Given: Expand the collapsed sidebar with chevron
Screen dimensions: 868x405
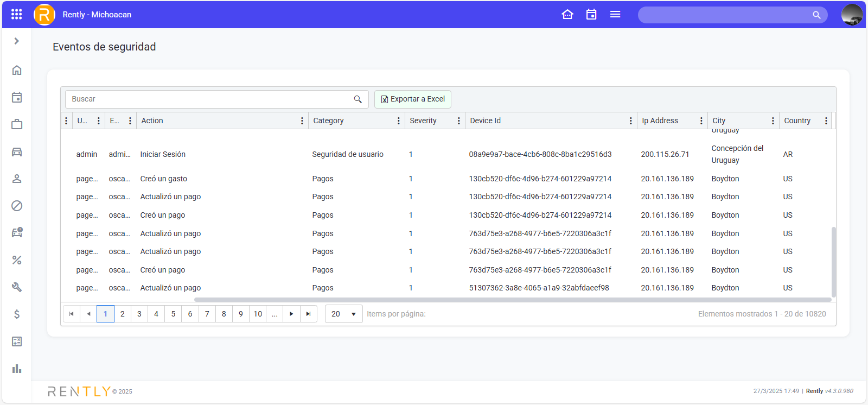Looking at the screenshot, I should tap(17, 41).
